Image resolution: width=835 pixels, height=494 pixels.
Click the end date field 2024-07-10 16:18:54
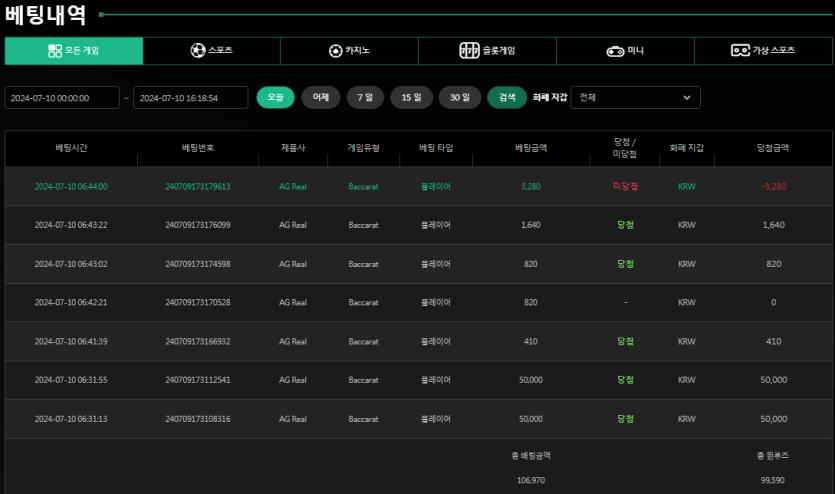pyautogui.click(x=191, y=98)
